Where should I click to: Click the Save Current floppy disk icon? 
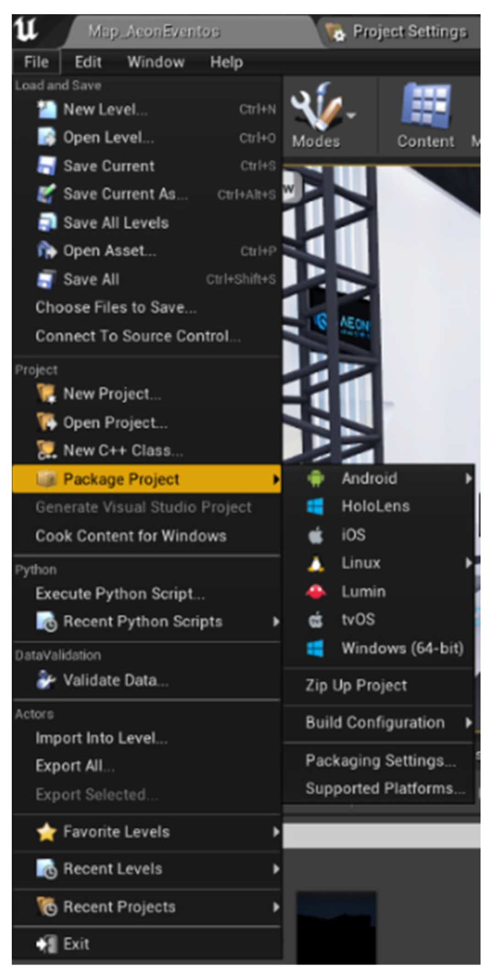[46, 166]
